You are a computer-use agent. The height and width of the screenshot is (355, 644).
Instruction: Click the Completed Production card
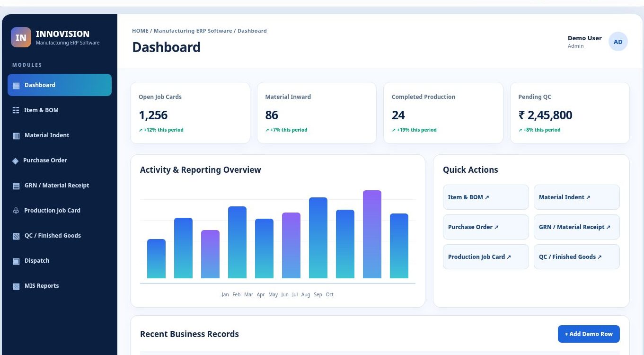pos(443,113)
